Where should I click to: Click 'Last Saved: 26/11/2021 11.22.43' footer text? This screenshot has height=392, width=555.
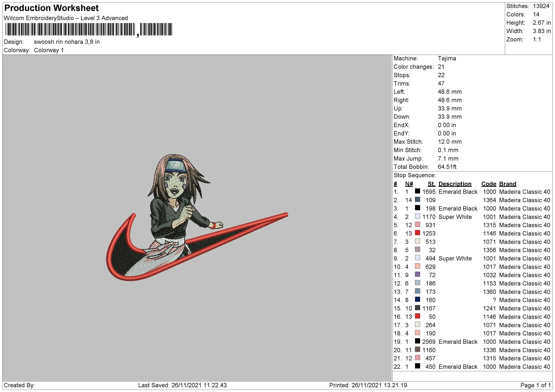[182, 385]
